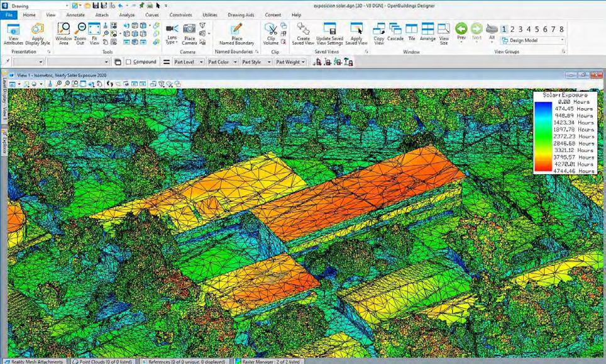
Task: Open the File menu
Action: [9, 14]
